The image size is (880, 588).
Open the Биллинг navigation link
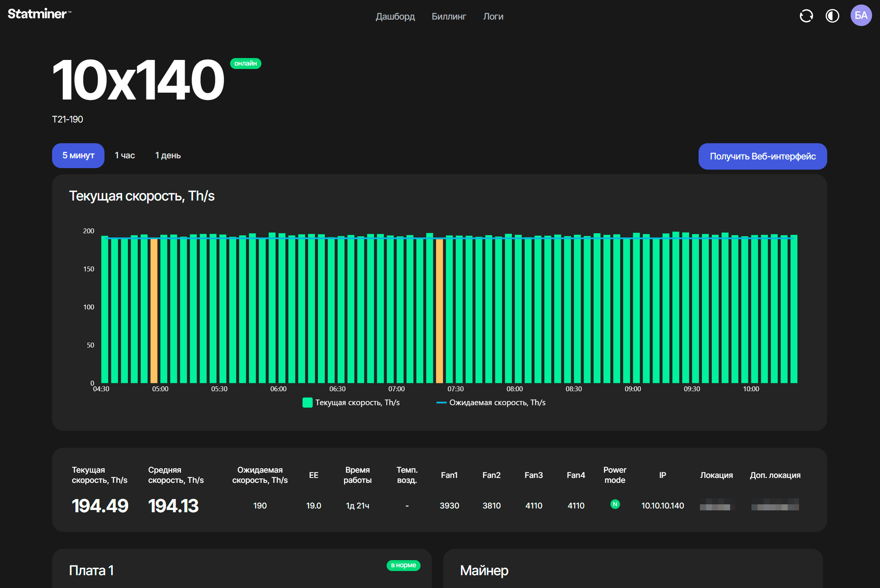coord(449,17)
